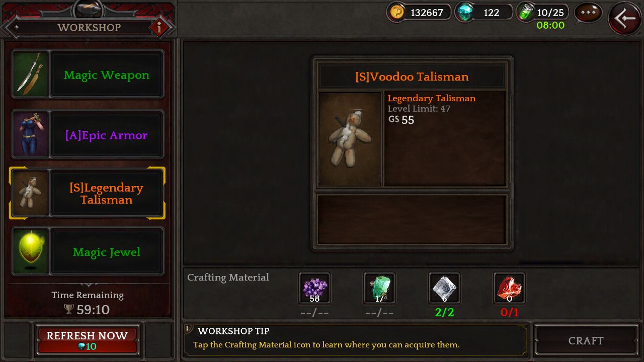This screenshot has height=362, width=644.
Task: Tap the Workshop info icon
Action: click(x=159, y=28)
